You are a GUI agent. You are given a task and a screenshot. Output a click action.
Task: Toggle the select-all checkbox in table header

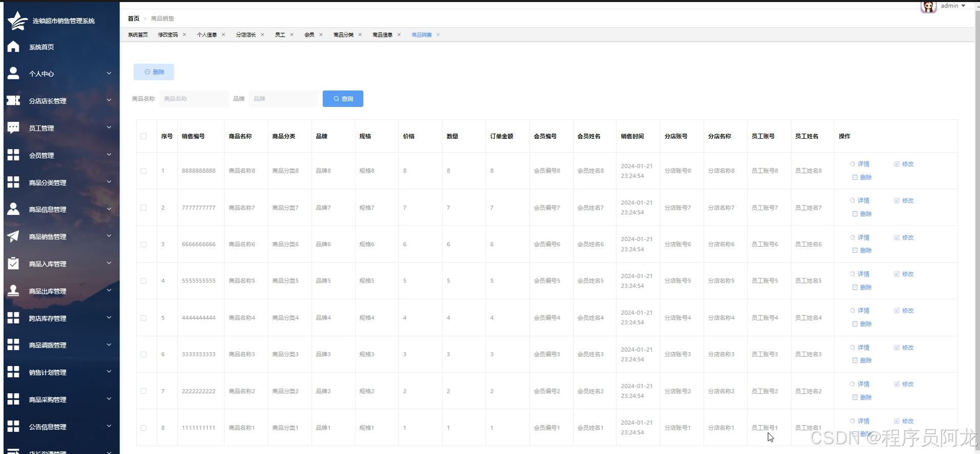pyautogui.click(x=144, y=136)
